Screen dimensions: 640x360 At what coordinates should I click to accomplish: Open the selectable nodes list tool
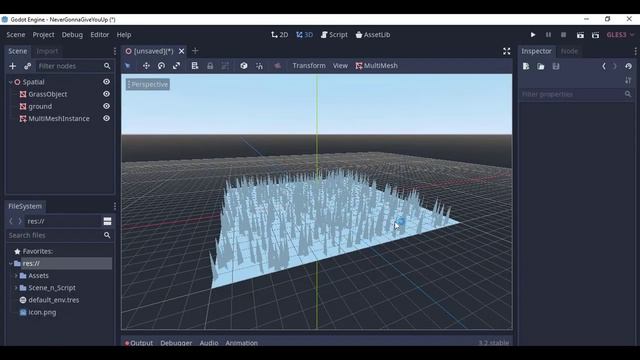click(195, 66)
